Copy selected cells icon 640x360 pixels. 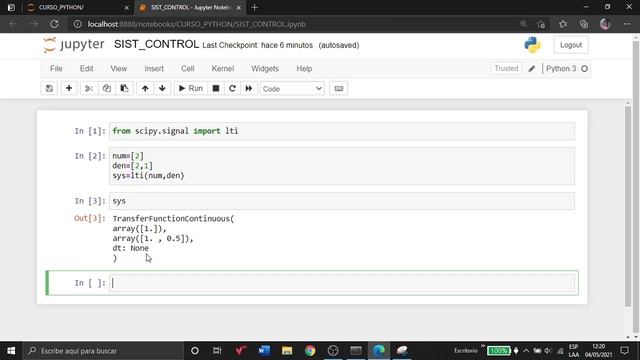107,89
